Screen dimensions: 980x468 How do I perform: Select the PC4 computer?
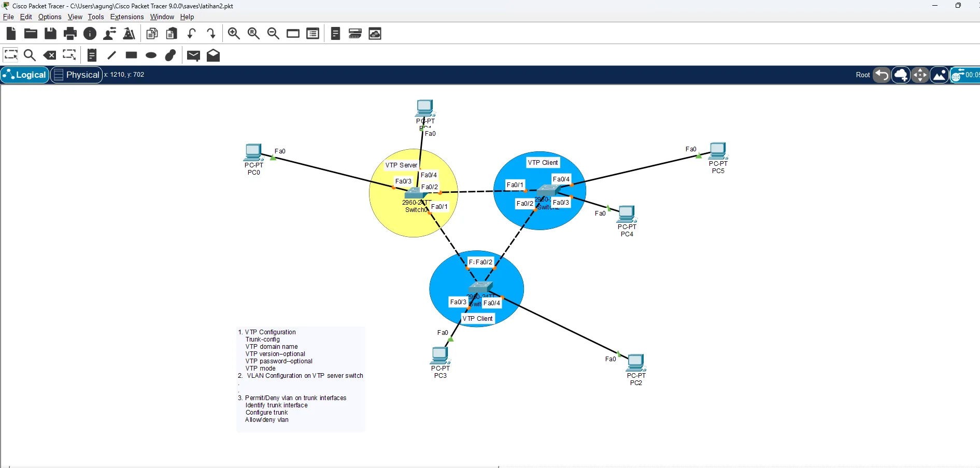[x=627, y=215]
